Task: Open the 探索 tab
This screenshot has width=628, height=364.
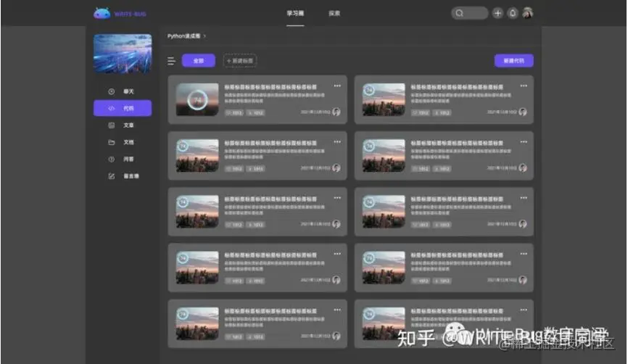Action: 334,13
